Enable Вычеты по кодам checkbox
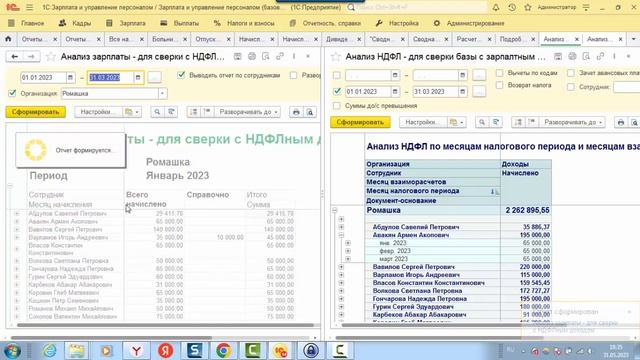Viewport: 640px width, 360px height. [x=499, y=73]
